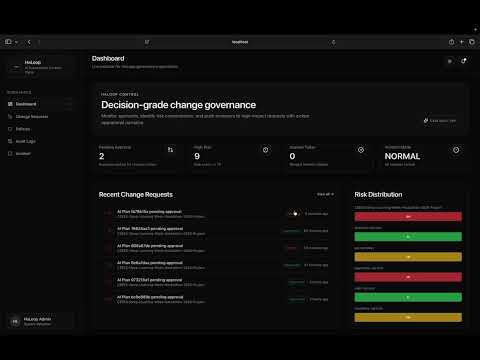
Task: Click the Pending Approval value 2
Action: [102, 156]
